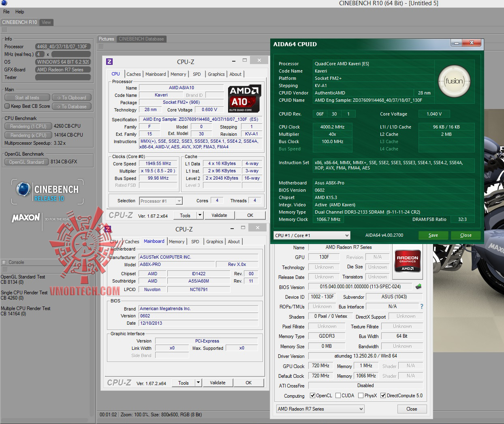The height and width of the screenshot is (424, 504).
Task: Uncheck the OpenCL checkbox
Action: coord(312,396)
